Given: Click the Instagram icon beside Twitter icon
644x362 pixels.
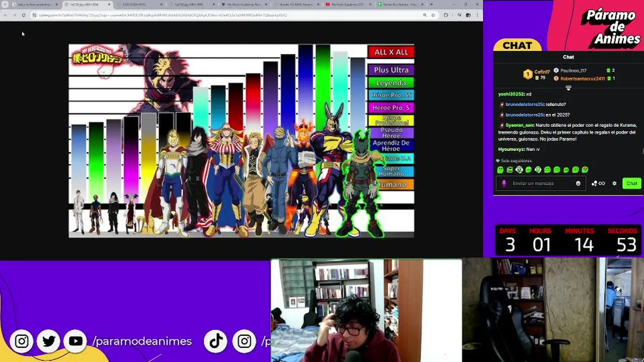Looking at the screenshot, I should 22,341.
